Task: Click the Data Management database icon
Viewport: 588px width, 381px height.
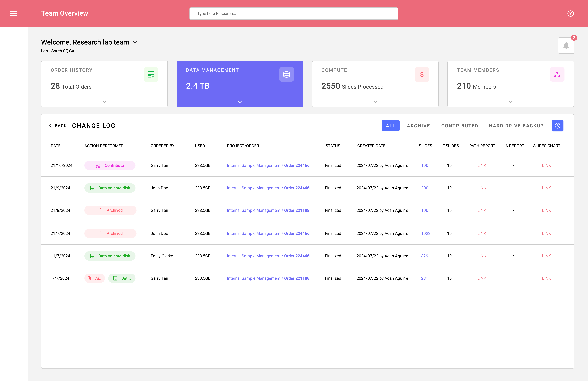Action: [286, 74]
